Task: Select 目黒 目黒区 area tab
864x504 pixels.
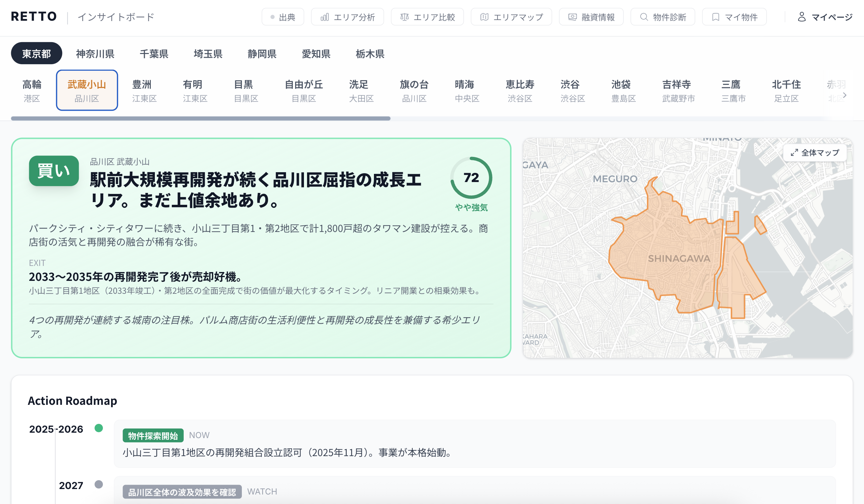Action: [x=246, y=91]
